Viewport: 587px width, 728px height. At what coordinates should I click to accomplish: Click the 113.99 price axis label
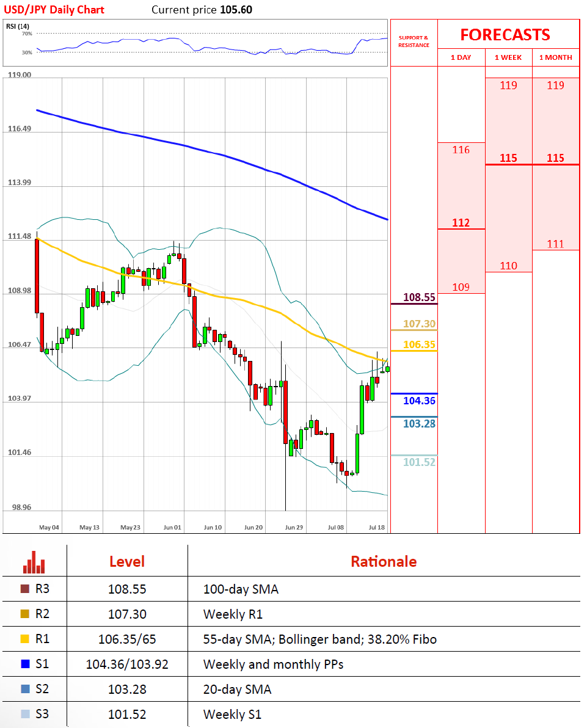(x=20, y=183)
